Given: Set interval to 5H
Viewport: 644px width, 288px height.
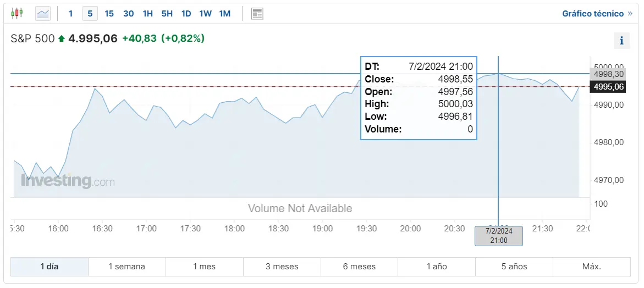Looking at the screenshot, I should tap(167, 14).
